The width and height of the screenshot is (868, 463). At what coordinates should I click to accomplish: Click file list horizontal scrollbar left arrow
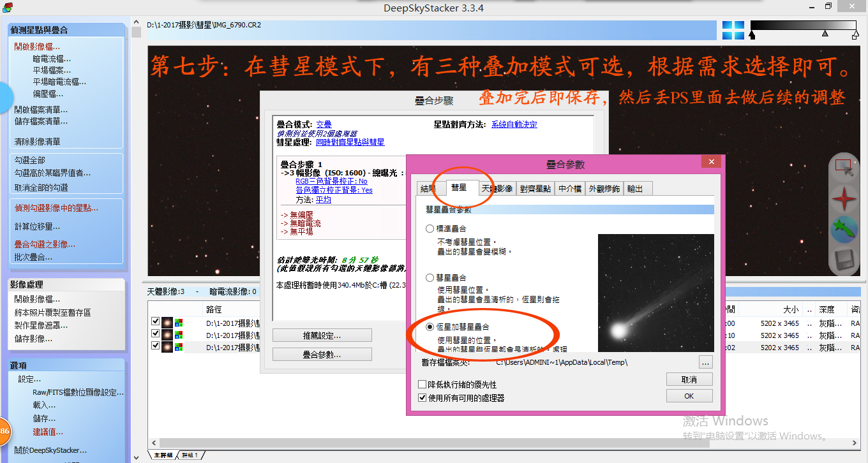pos(154,443)
